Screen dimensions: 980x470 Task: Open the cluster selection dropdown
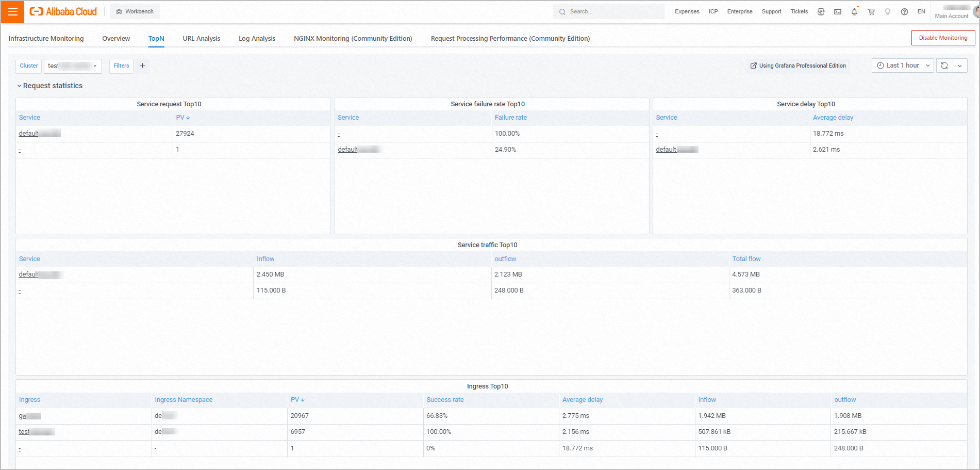73,66
